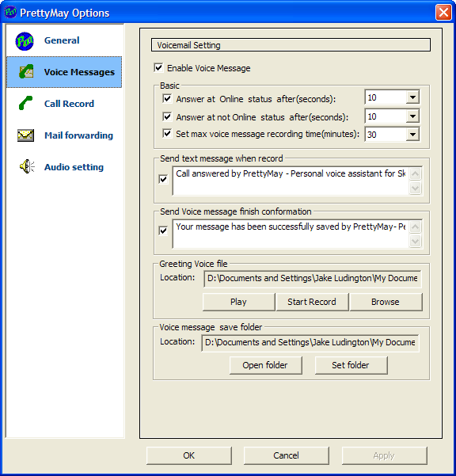Toggle Set max voice message recording time
456x476 pixels.
(167, 134)
